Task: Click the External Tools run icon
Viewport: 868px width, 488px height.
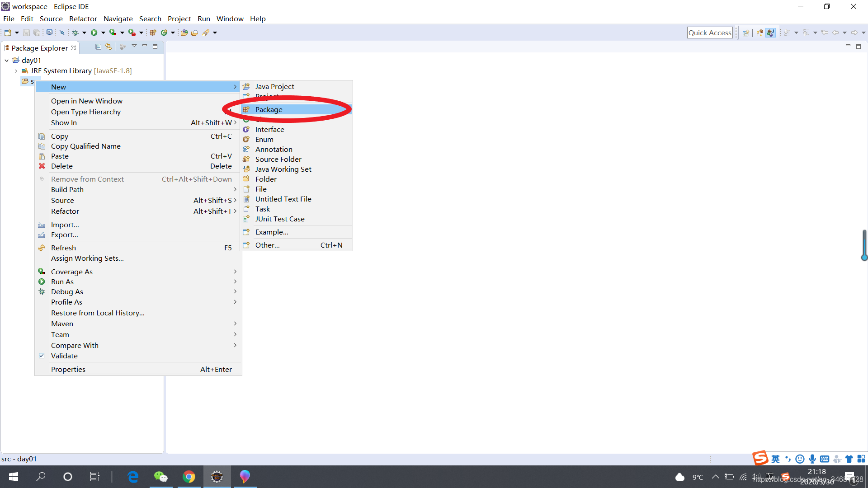Action: (x=132, y=33)
